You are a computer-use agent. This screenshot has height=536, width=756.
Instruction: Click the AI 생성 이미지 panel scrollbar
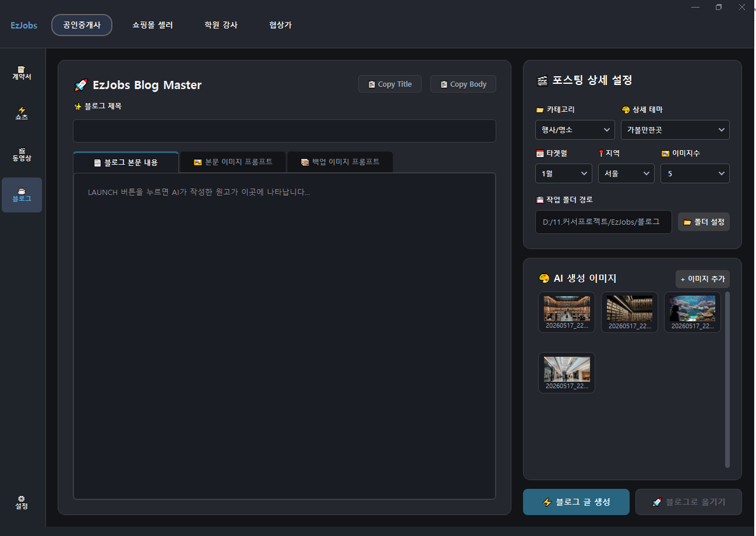(727, 379)
